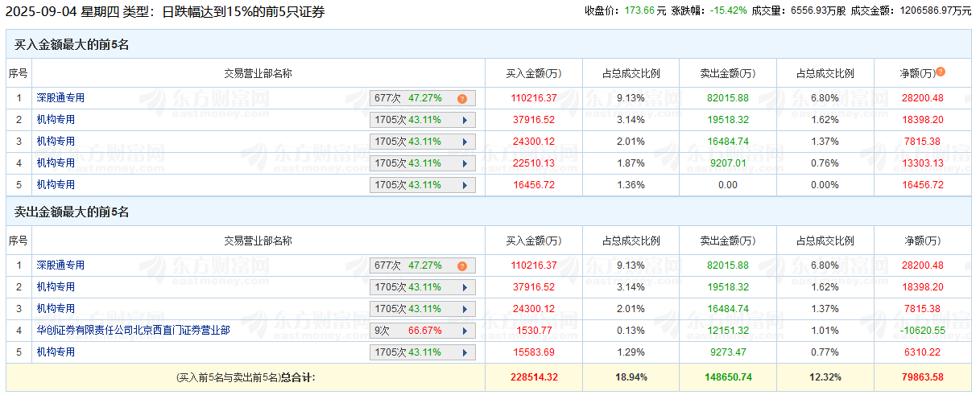This screenshot has width=980, height=395.
Task: Expand the blue arrow in buy table row 5
Action: coord(465,185)
